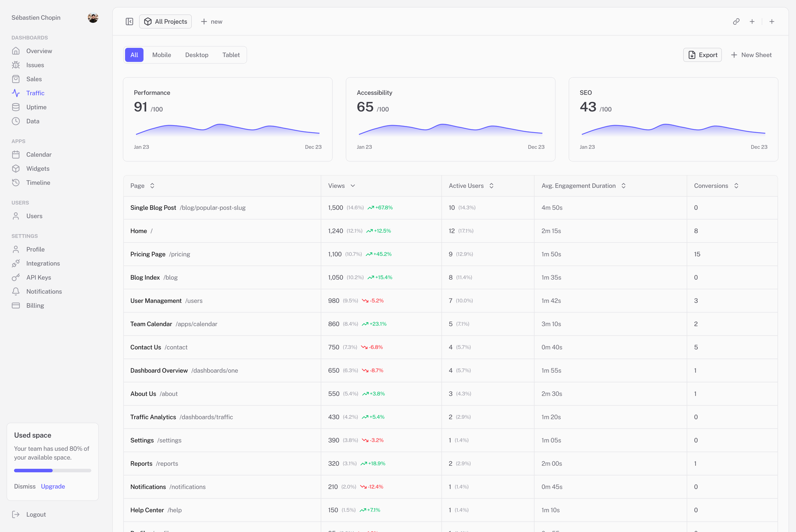The image size is (796, 532).
Task: Click the Export button
Action: click(x=702, y=55)
